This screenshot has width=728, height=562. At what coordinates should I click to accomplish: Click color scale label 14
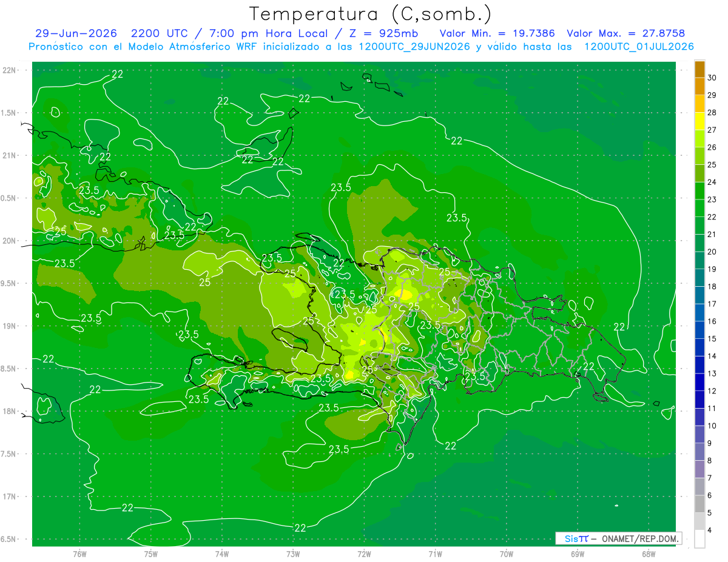click(x=712, y=356)
